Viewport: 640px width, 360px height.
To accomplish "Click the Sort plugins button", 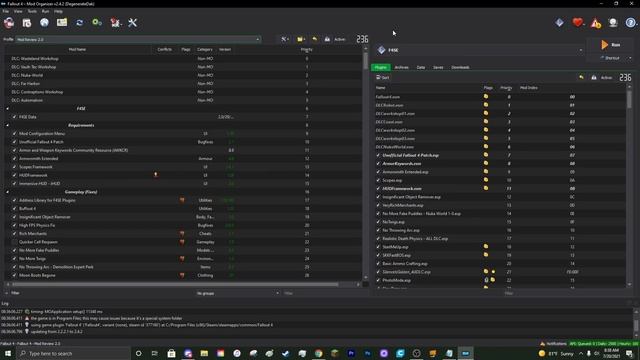I will [x=382, y=78].
